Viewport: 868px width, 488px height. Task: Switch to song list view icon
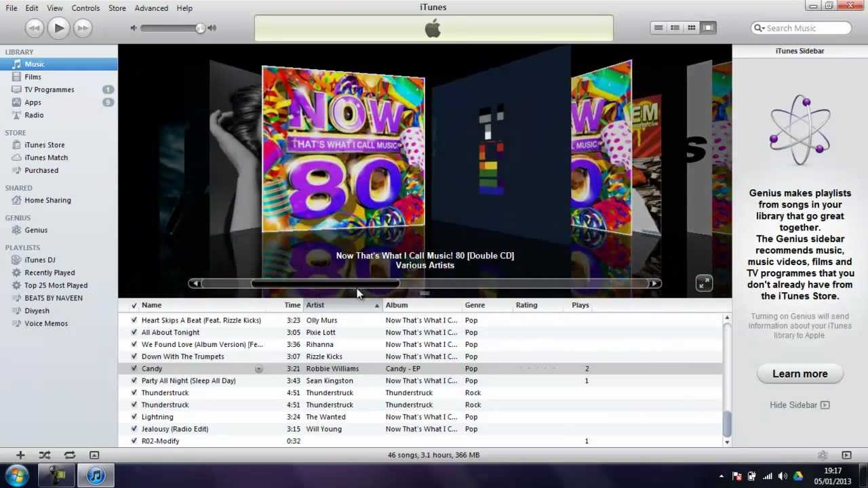(x=658, y=28)
